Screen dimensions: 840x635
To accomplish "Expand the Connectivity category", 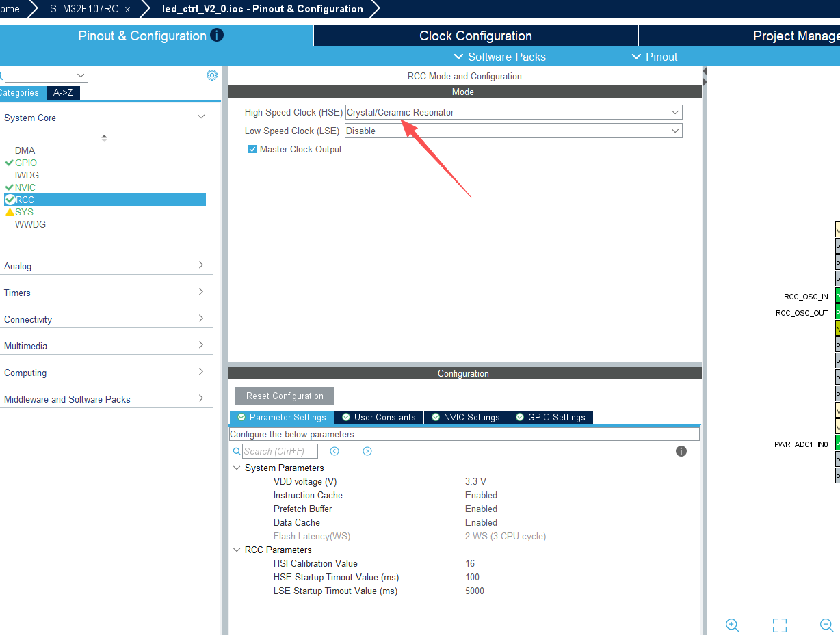I will [x=201, y=319].
